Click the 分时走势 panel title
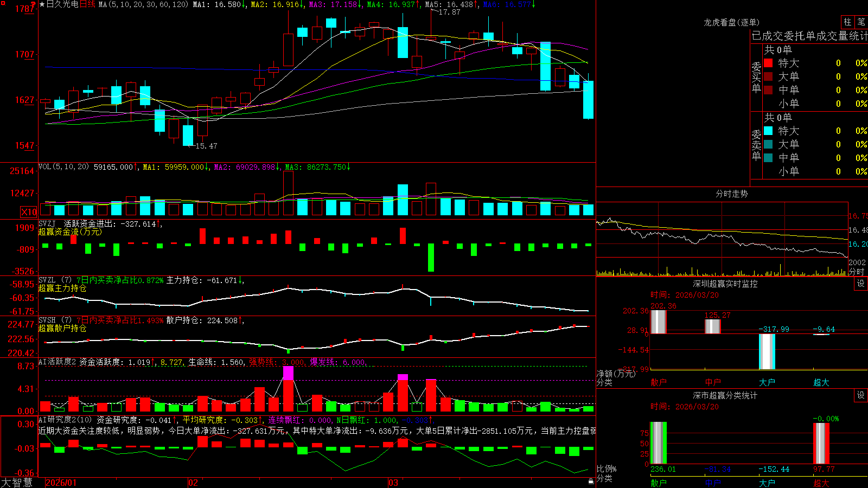Image resolution: width=868 pixels, height=488 pixels. (x=732, y=194)
